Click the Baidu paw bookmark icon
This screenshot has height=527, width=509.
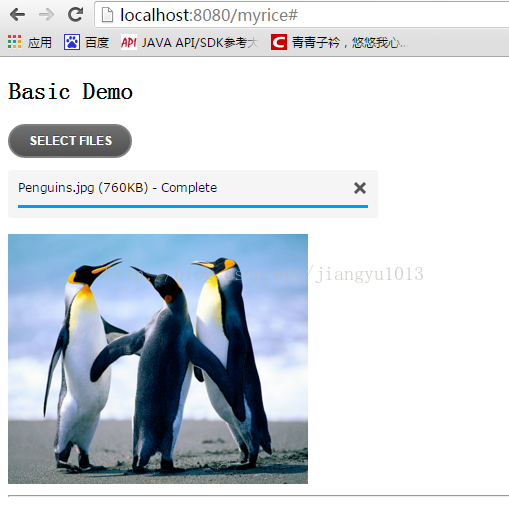click(72, 42)
